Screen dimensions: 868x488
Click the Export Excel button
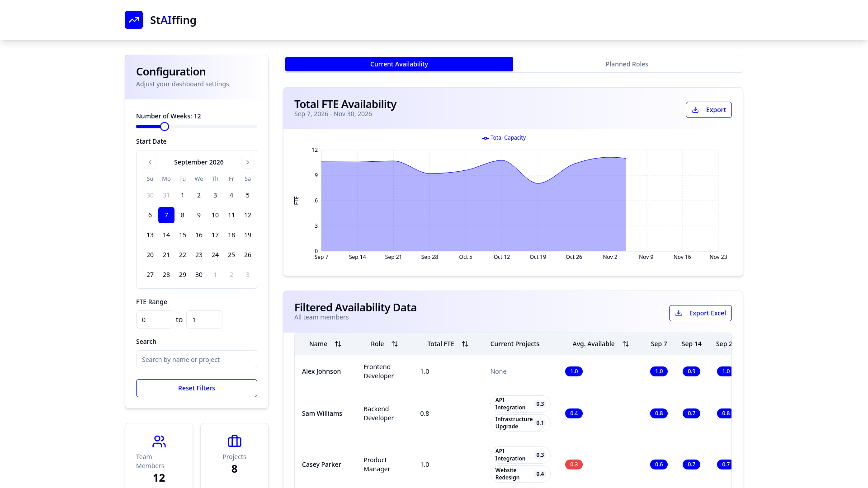[x=700, y=313]
